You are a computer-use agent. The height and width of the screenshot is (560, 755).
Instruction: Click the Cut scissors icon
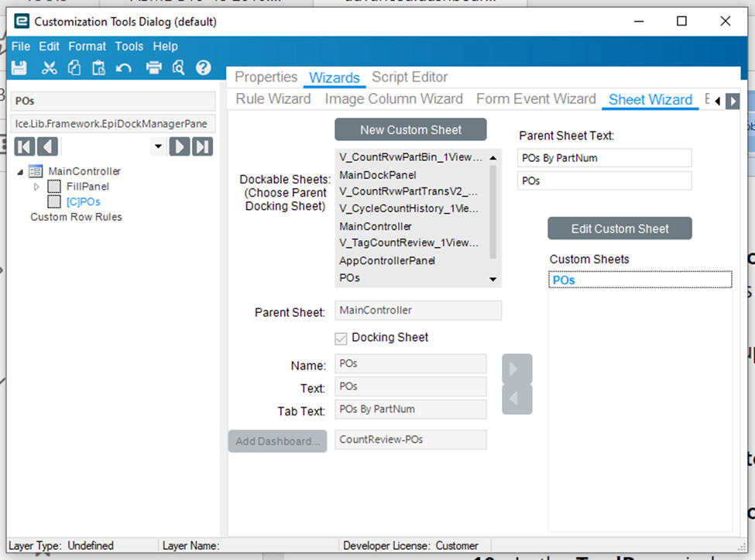tap(49, 67)
